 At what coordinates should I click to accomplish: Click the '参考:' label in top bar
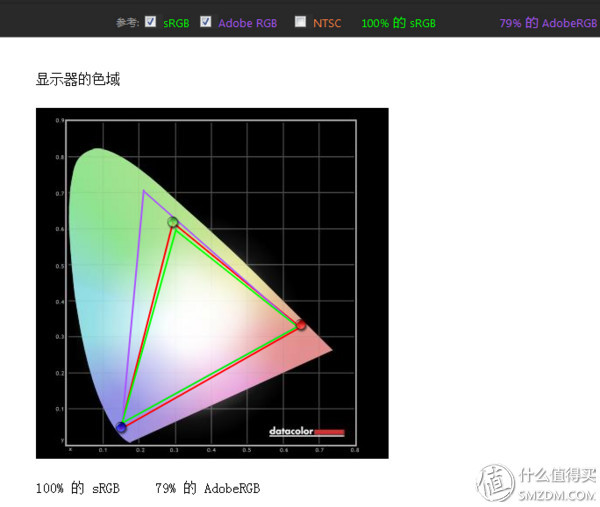pos(127,22)
